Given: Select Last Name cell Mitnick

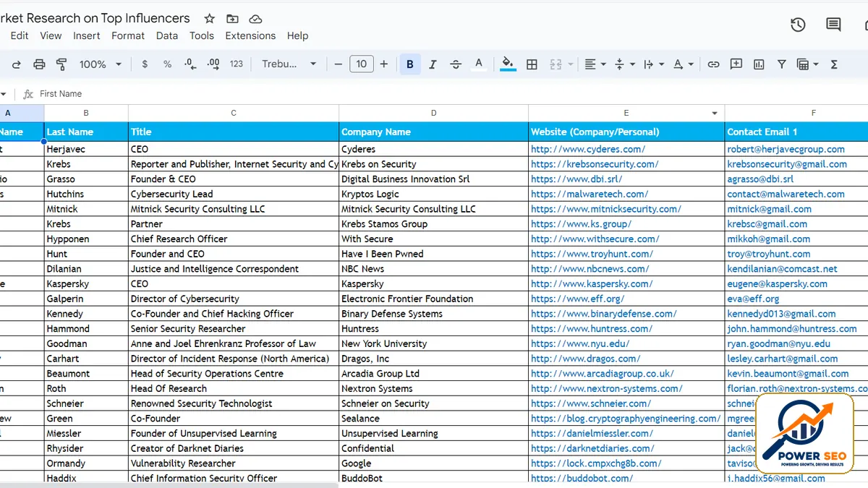Looking at the screenshot, I should [x=86, y=209].
